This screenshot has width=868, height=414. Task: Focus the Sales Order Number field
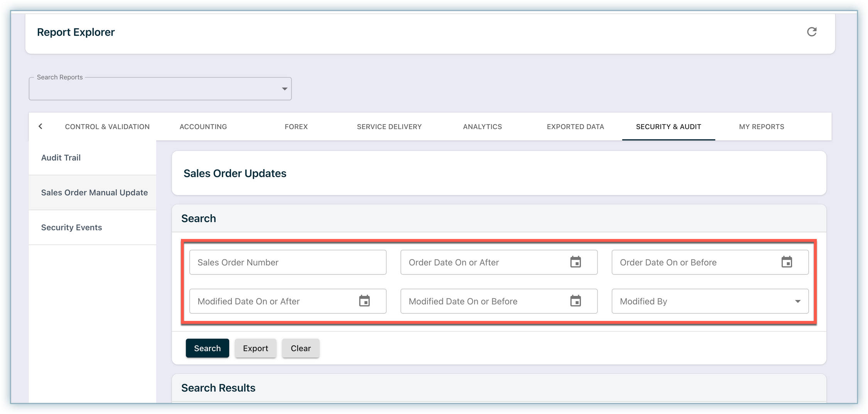click(x=287, y=262)
